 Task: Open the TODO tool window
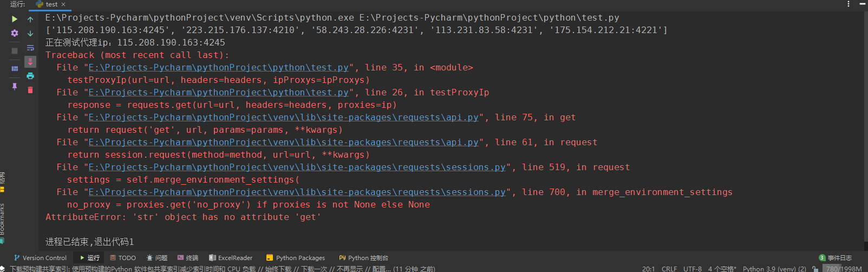(123, 258)
